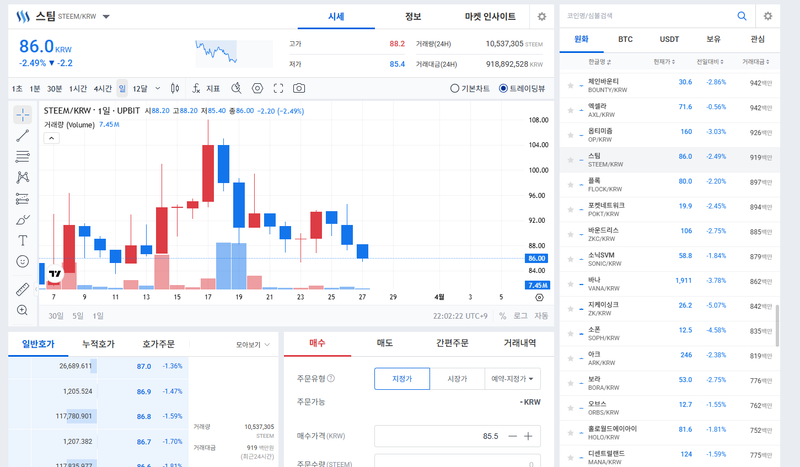800x467 pixels.
Task: Click the text annotation tool
Action: [x=23, y=241]
